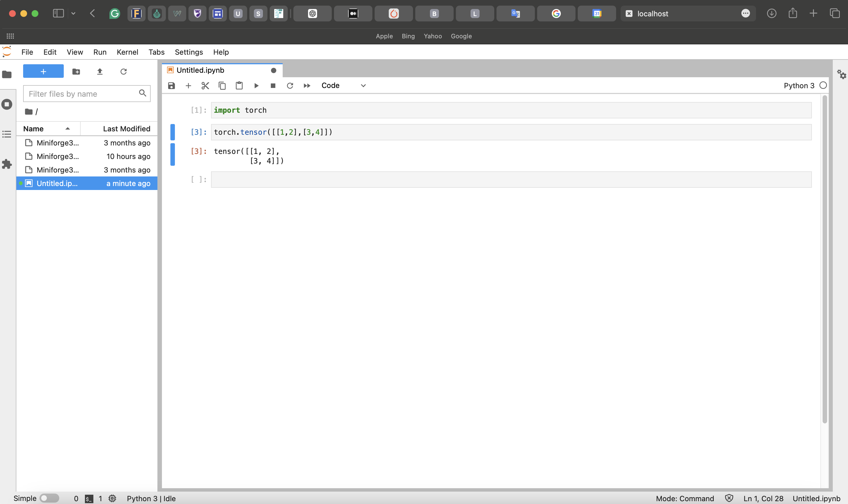Click the Bing favorites link
This screenshot has height=504, width=848.
[408, 36]
